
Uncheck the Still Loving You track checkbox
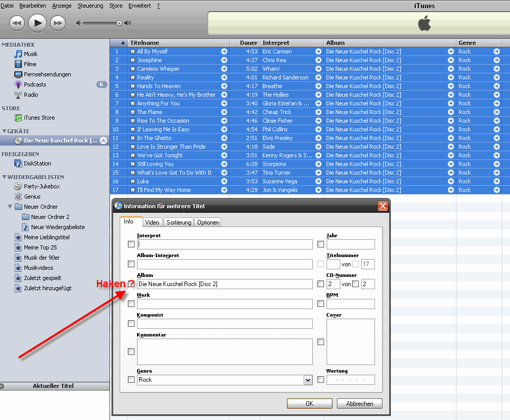(x=132, y=164)
